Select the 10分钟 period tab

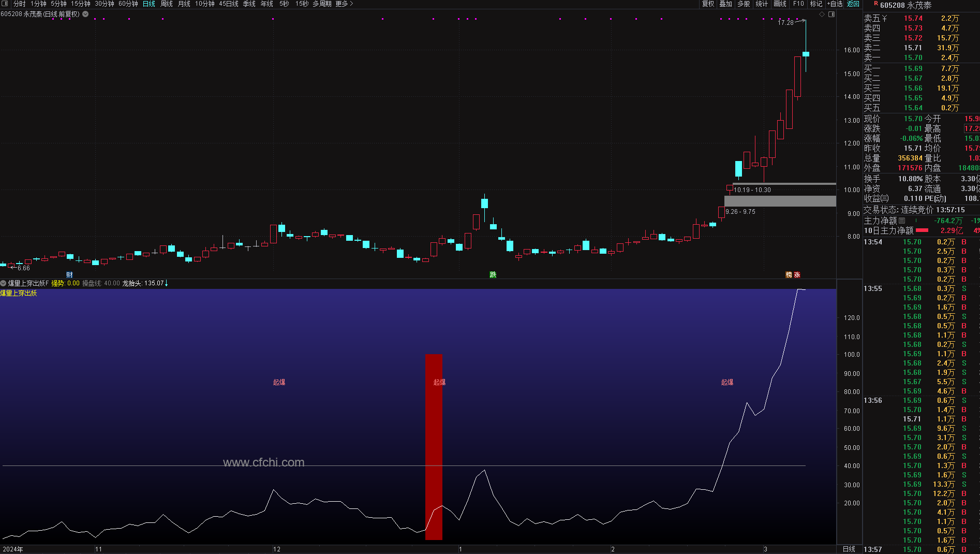(205, 4)
